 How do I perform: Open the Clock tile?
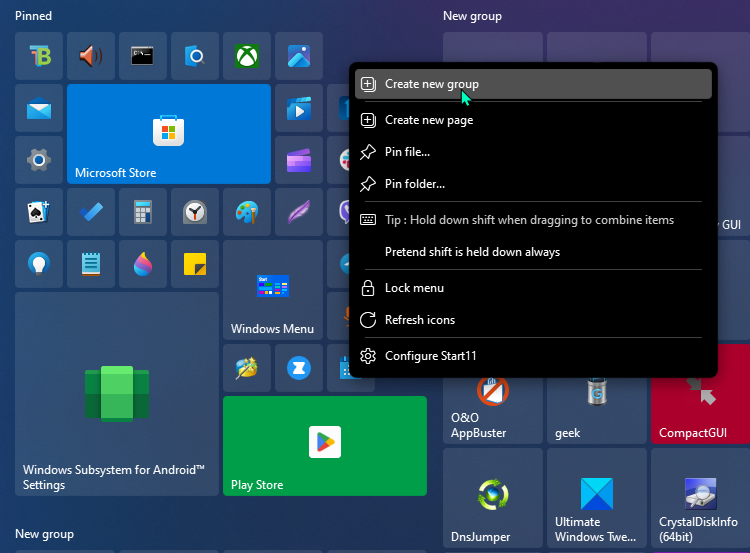(x=195, y=212)
